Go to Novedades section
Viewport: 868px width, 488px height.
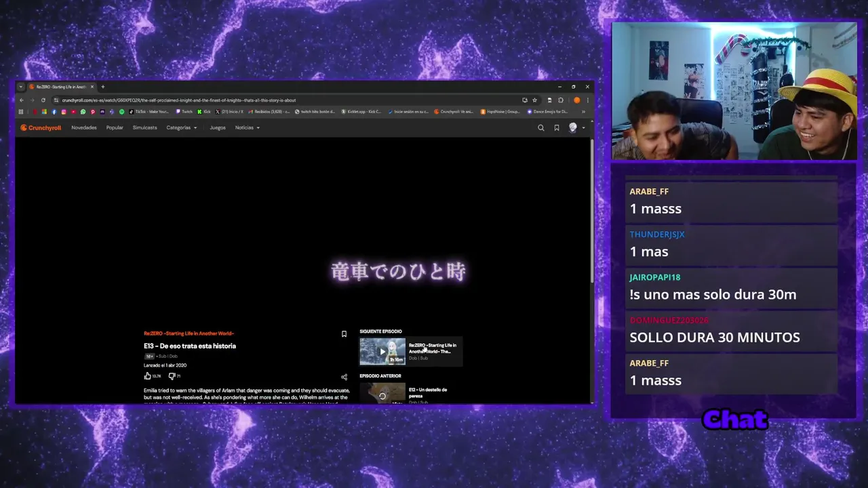pyautogui.click(x=84, y=127)
